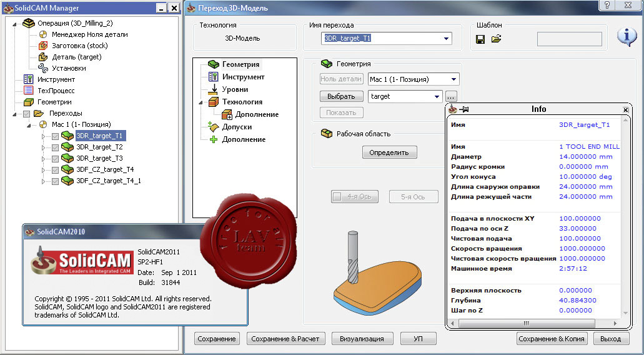Toggle the Переходы folder checkbox
Screen dimensions: 644x355
(27, 113)
